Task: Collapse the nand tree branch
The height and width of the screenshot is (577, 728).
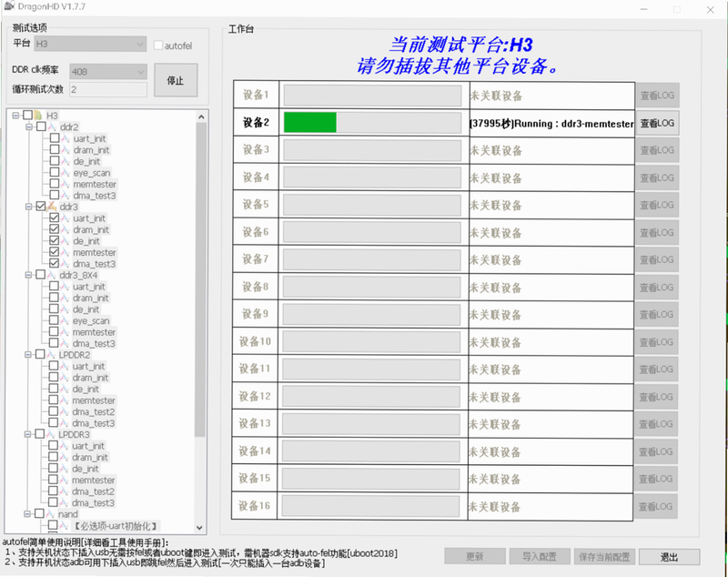Action: click(x=27, y=514)
